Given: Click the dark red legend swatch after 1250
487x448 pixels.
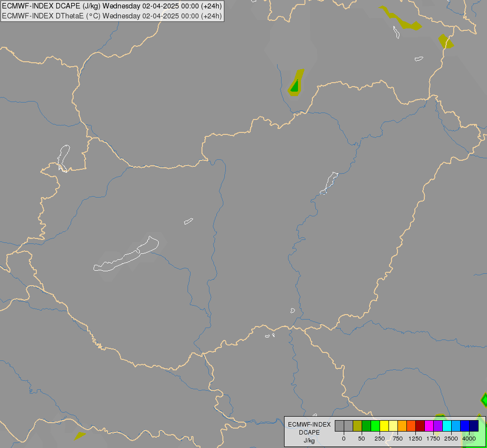Looking at the screenshot, I should pos(420,426).
